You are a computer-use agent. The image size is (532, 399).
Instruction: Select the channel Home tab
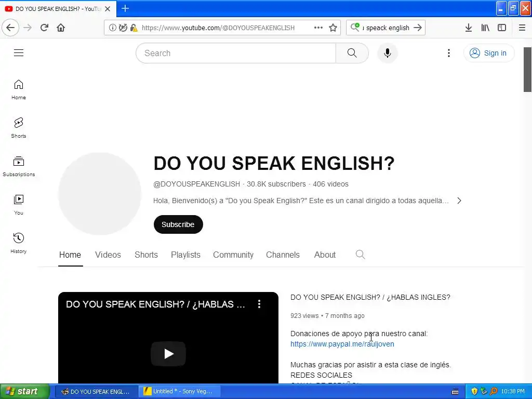(x=70, y=255)
